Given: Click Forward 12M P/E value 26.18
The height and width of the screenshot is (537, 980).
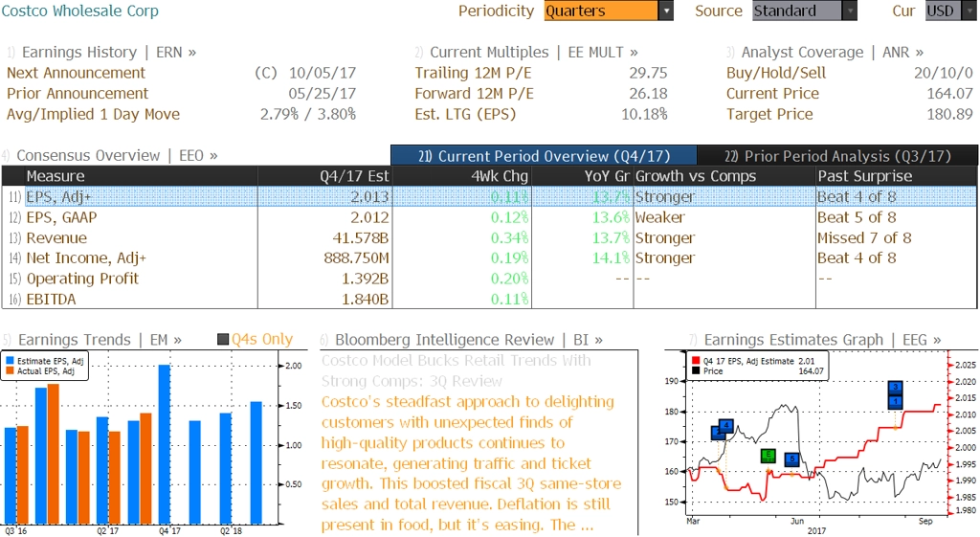Looking at the screenshot, I should pyautogui.click(x=648, y=94).
